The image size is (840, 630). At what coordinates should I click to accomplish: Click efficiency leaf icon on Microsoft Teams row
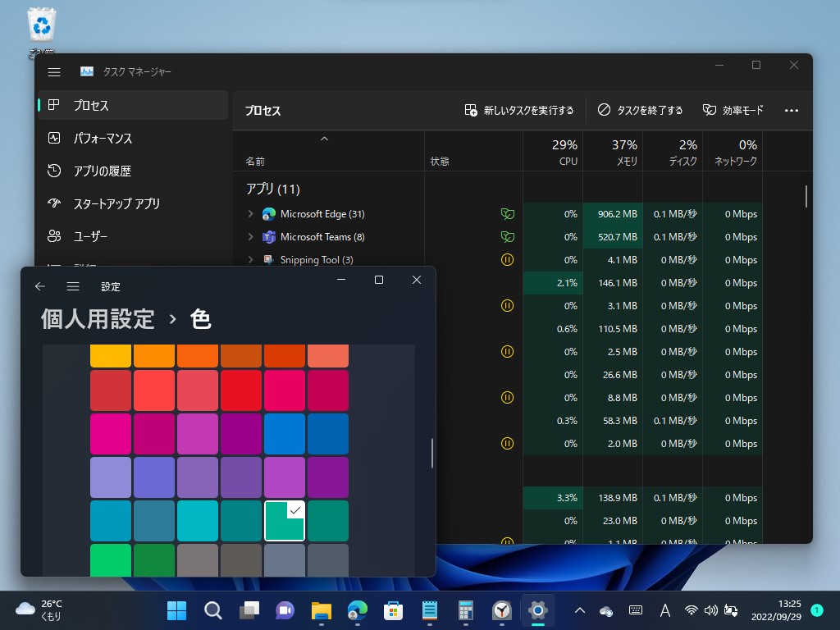tap(507, 237)
